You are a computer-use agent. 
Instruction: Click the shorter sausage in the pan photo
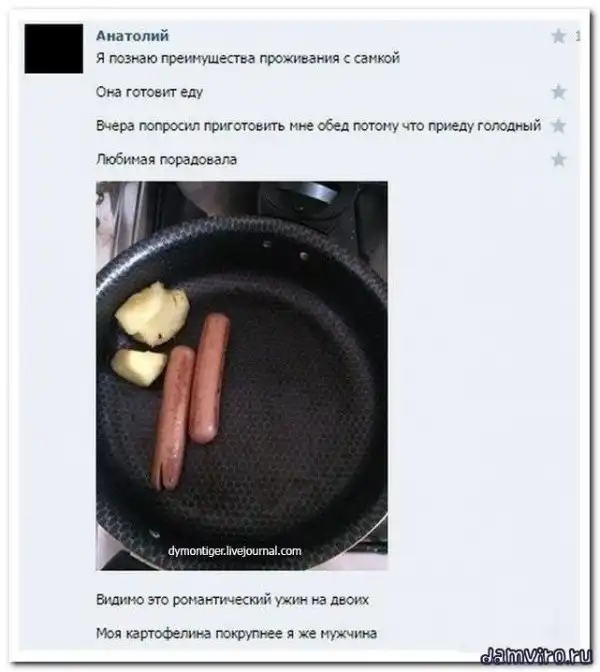(209, 378)
